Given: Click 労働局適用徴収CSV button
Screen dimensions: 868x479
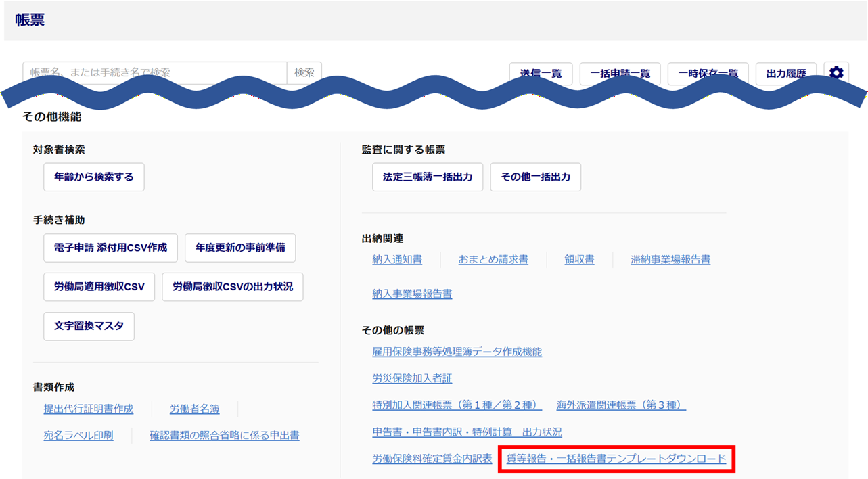Looking at the screenshot, I should (99, 287).
